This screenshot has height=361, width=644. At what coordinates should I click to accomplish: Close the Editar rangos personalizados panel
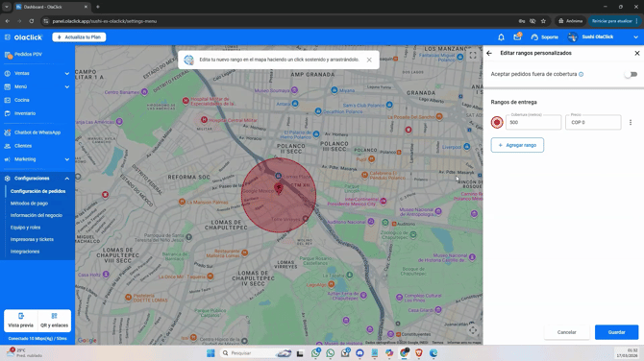637,53
